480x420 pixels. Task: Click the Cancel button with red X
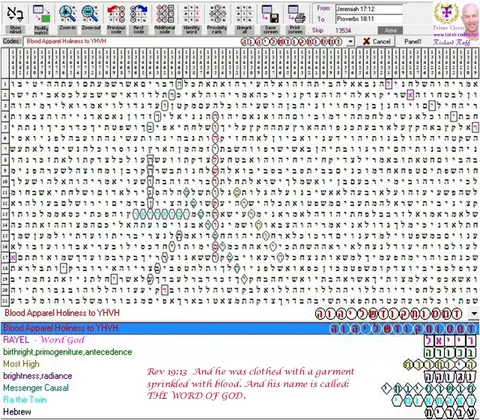pyautogui.click(x=377, y=41)
